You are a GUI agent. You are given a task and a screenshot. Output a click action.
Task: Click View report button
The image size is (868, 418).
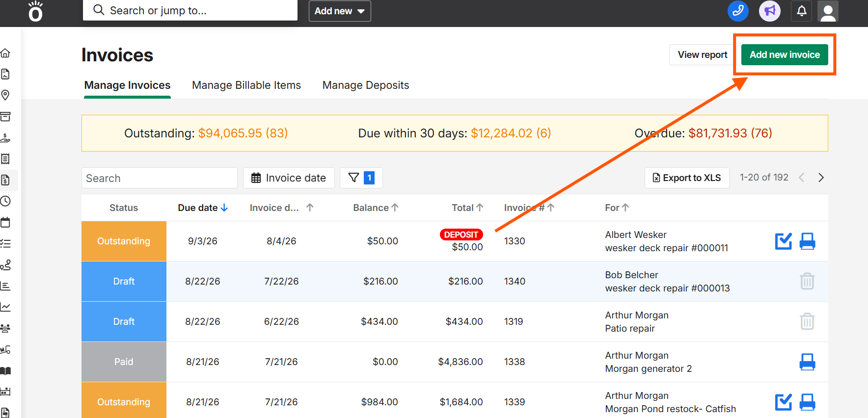[703, 54]
